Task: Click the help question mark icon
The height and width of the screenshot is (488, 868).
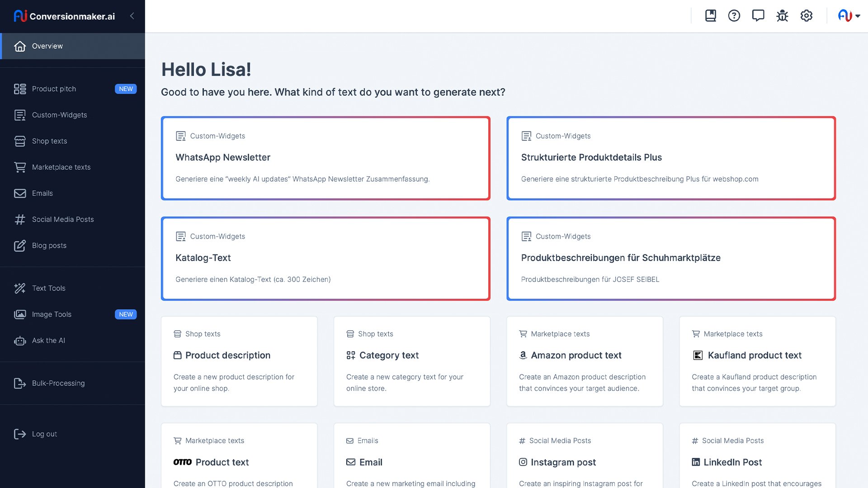Action: pos(734,16)
